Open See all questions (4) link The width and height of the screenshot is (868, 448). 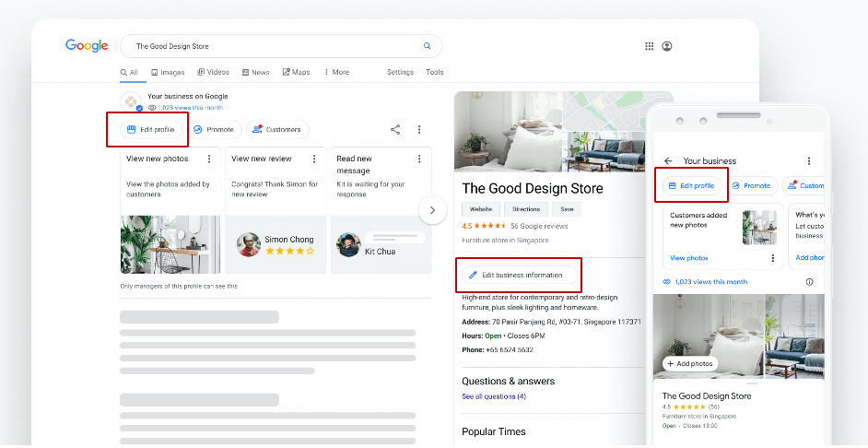click(494, 396)
